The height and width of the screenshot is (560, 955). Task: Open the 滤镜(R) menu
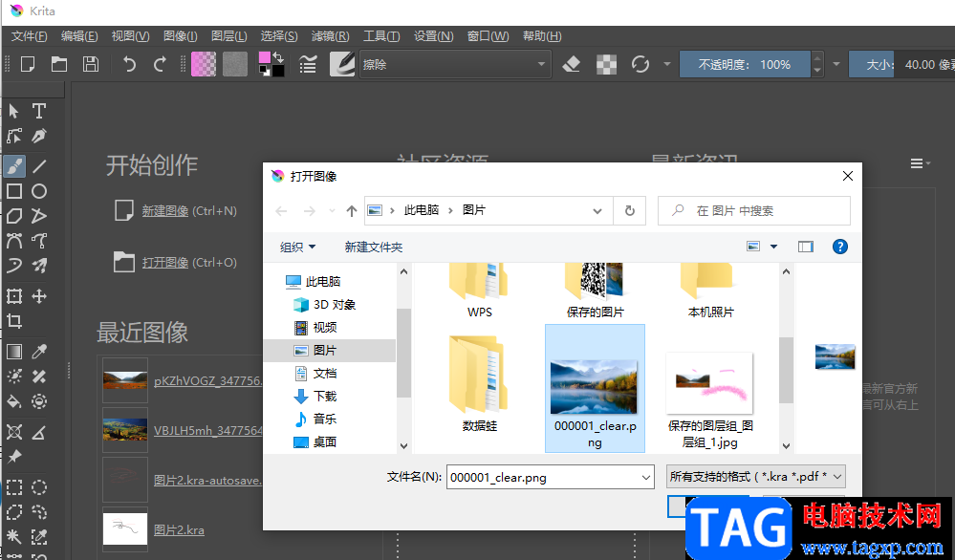(330, 36)
